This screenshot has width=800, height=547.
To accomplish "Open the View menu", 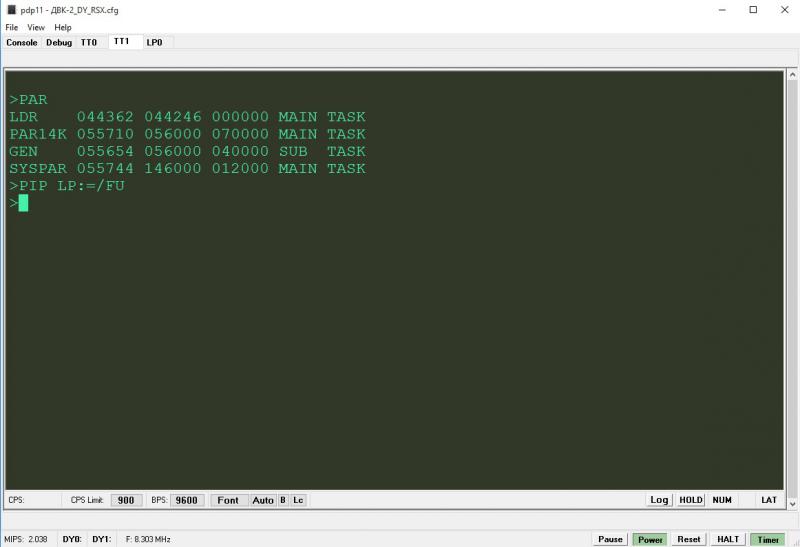I will (x=36, y=27).
